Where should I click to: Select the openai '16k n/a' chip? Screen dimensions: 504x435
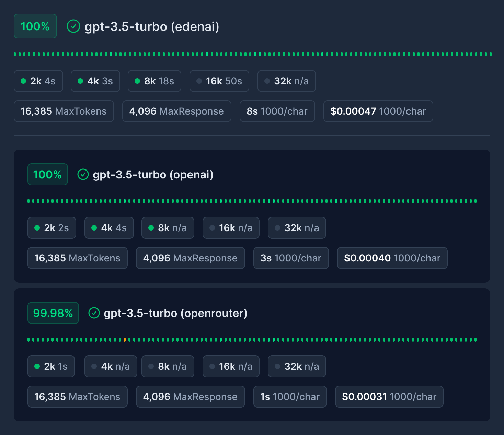231,228
